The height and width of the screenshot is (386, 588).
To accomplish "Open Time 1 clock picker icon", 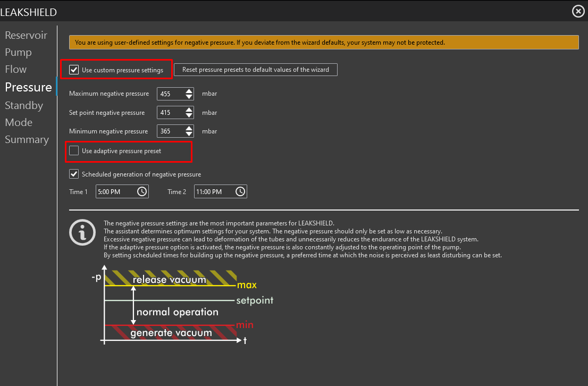I will tap(142, 192).
